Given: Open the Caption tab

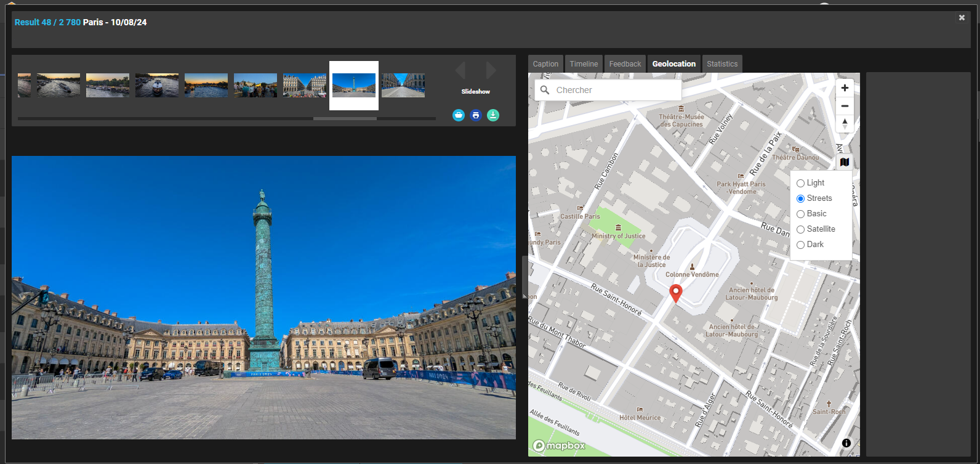Looking at the screenshot, I should (x=545, y=64).
